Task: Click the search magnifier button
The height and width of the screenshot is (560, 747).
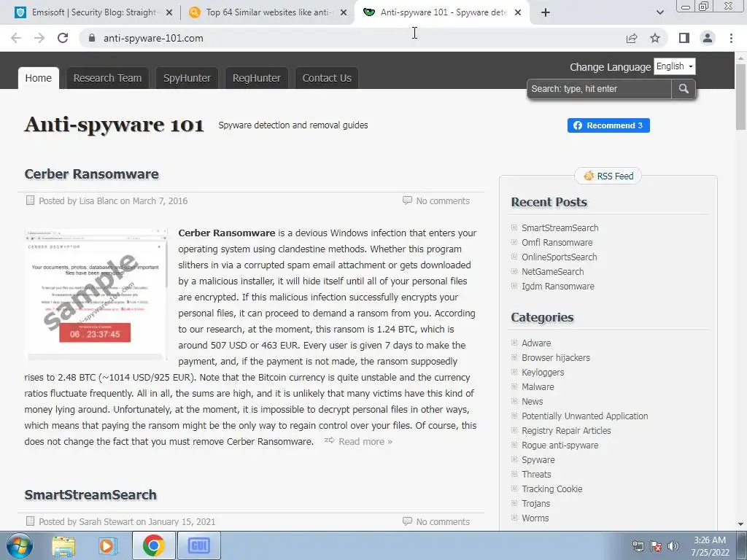Action: (x=684, y=89)
